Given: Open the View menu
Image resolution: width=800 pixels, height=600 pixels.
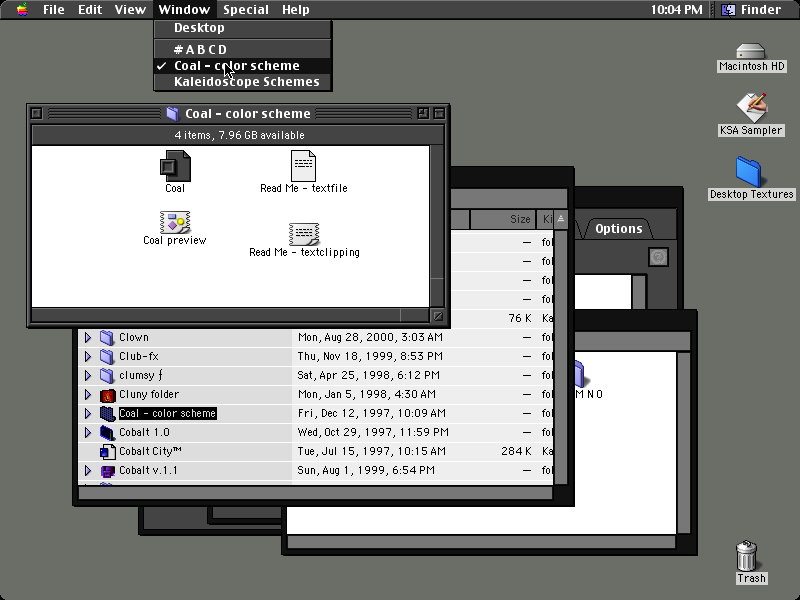Looking at the screenshot, I should 130,10.
